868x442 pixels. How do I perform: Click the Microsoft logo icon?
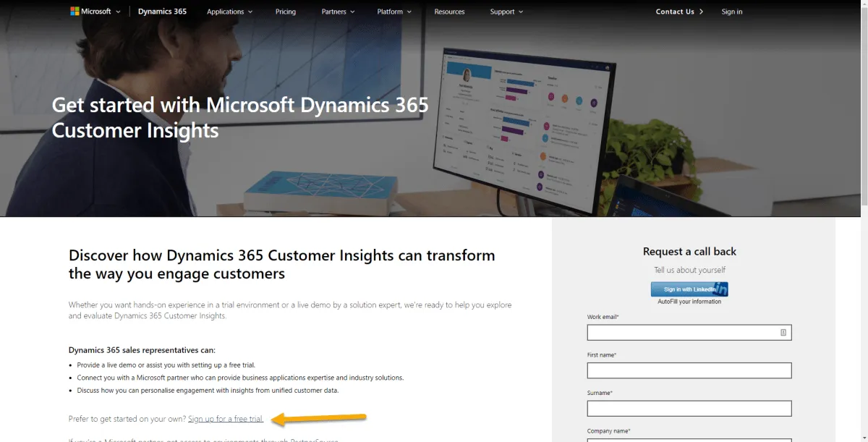(x=75, y=12)
